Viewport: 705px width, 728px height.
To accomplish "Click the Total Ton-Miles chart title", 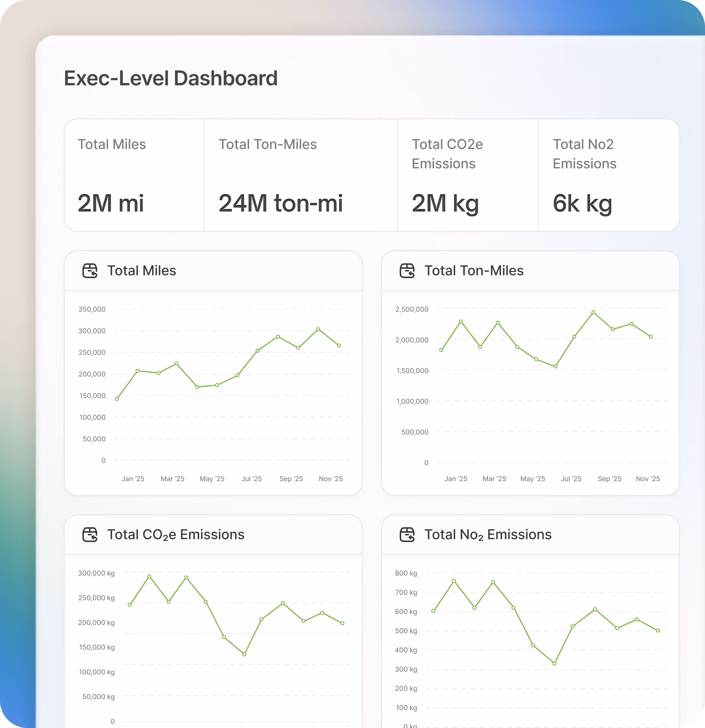I will [x=474, y=271].
